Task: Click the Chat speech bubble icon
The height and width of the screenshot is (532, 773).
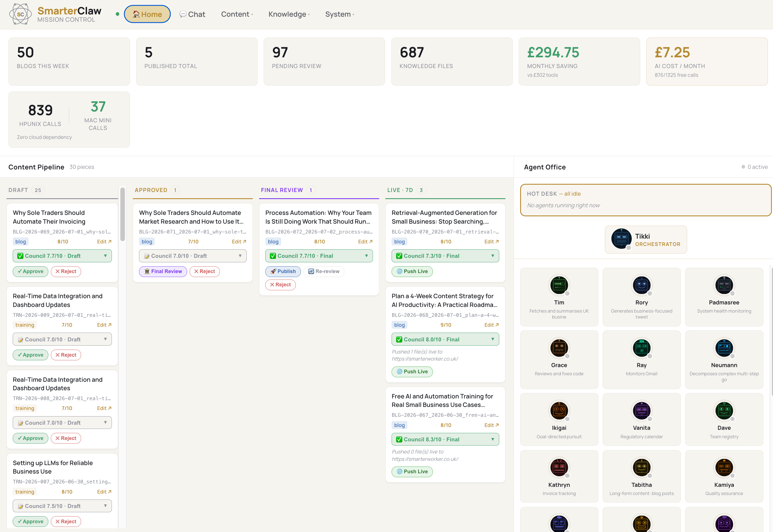Action: point(183,14)
